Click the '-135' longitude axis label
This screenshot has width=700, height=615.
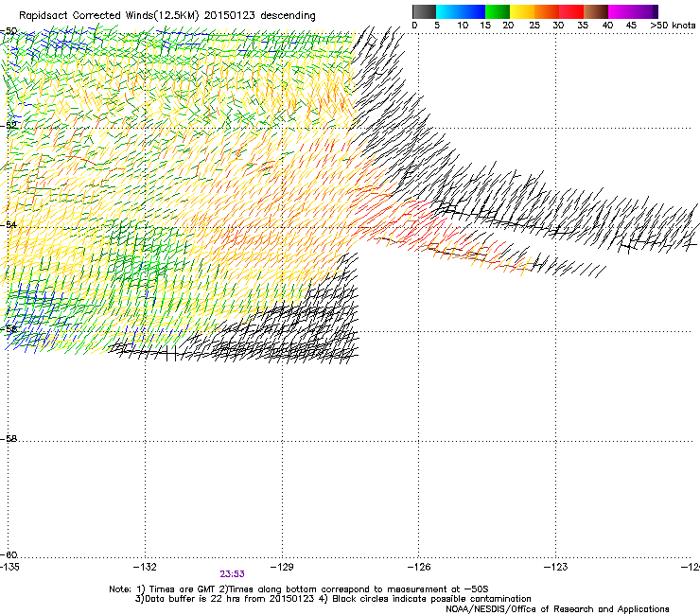click(x=9, y=567)
